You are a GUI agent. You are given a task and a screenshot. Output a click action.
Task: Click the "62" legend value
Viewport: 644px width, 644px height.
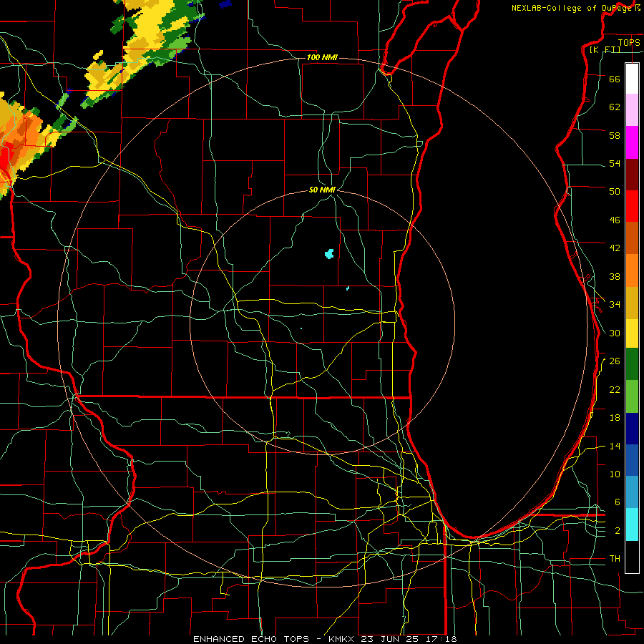(x=615, y=107)
